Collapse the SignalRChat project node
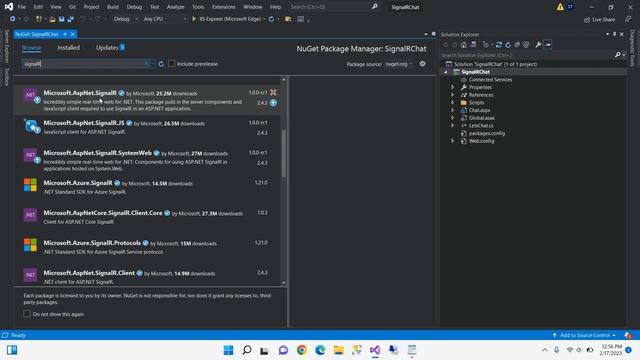This screenshot has width=640, height=360. [446, 72]
